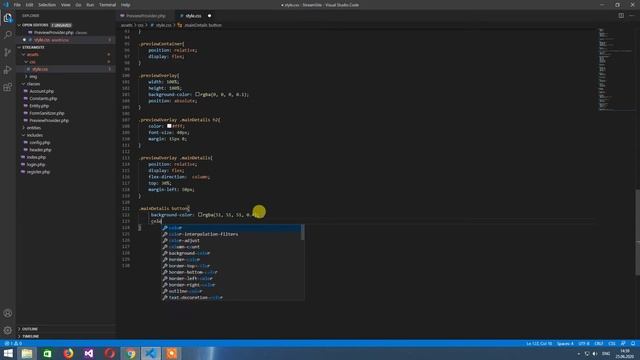This screenshot has width=640, height=360.
Task: Open the Accounts menu icon
Action: pyautogui.click(x=8, y=313)
